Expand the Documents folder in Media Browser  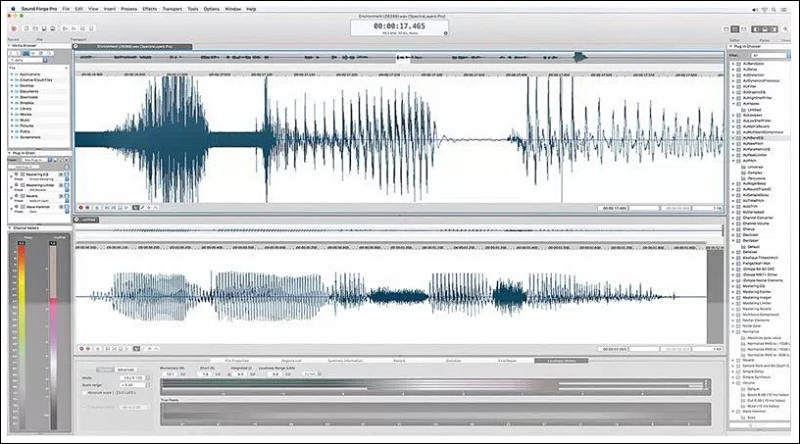tap(12, 91)
